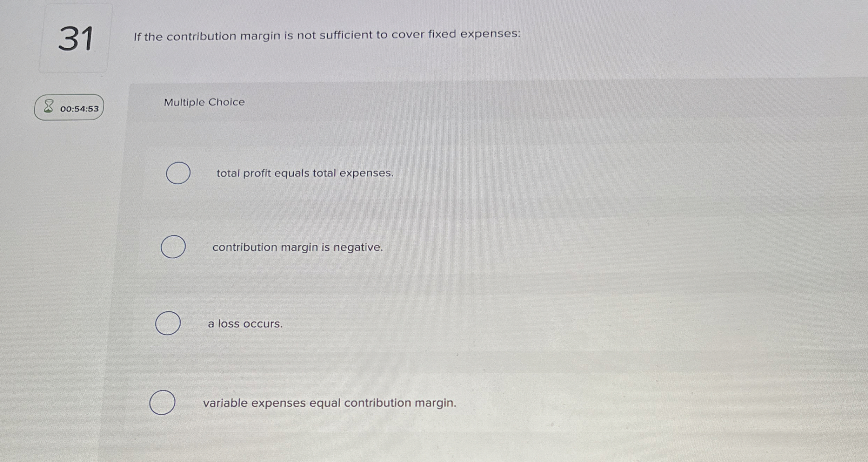Click the answer text 'a loss occurs'

(x=245, y=324)
